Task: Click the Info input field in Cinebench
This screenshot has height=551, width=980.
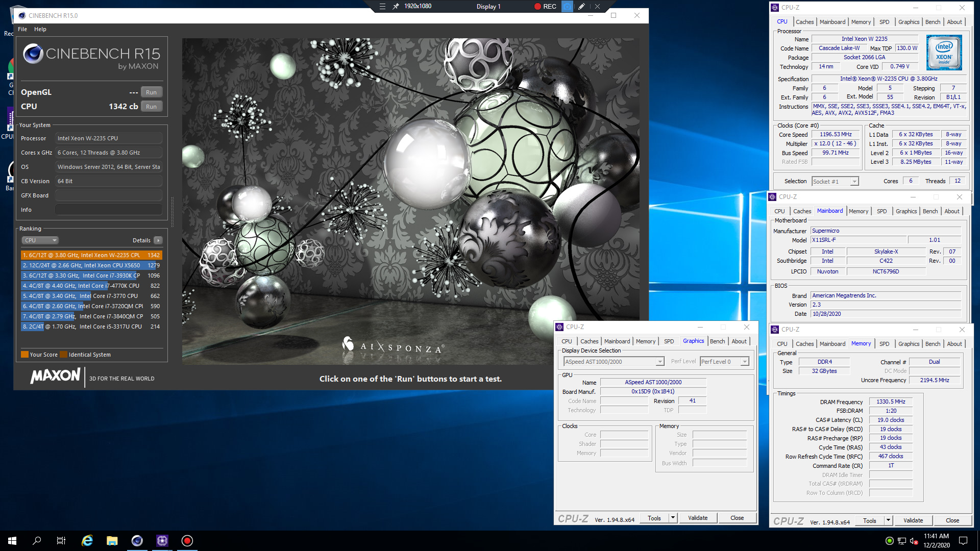Action: [109, 210]
